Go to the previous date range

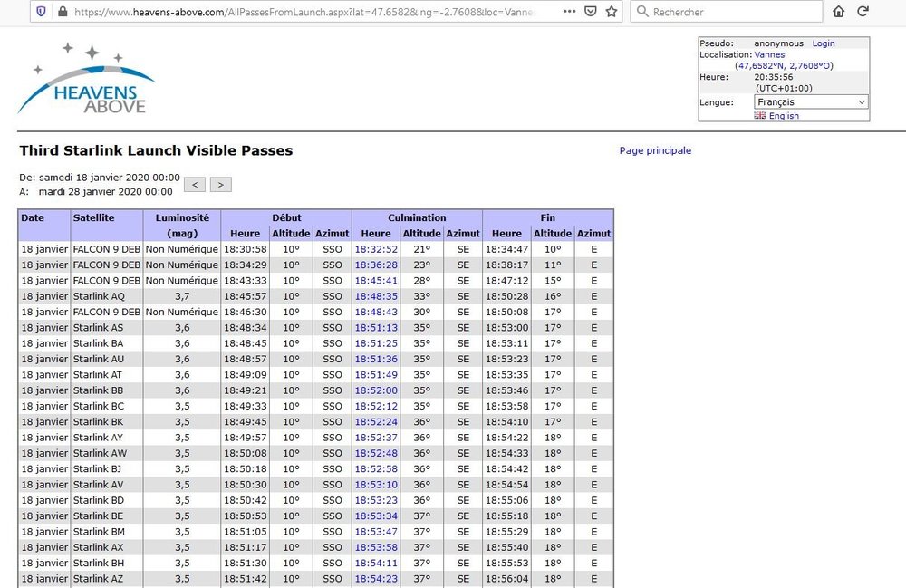point(195,185)
